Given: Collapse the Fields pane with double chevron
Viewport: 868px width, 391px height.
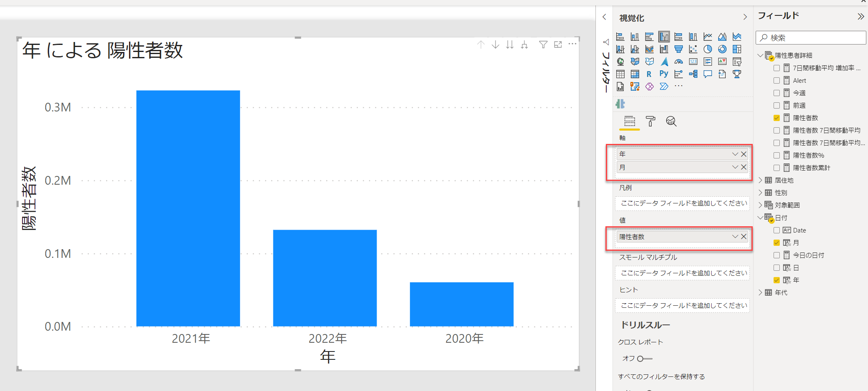Looking at the screenshot, I should click(861, 17).
